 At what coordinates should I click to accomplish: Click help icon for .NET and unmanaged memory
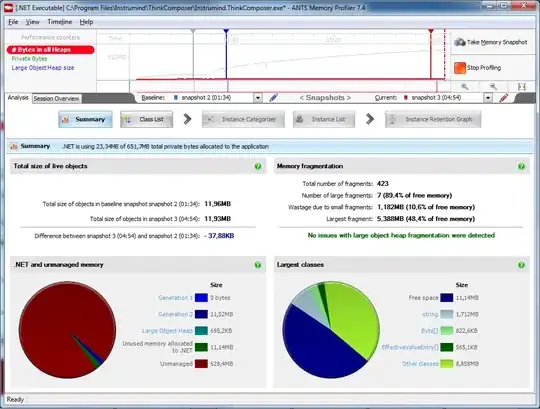(258, 265)
